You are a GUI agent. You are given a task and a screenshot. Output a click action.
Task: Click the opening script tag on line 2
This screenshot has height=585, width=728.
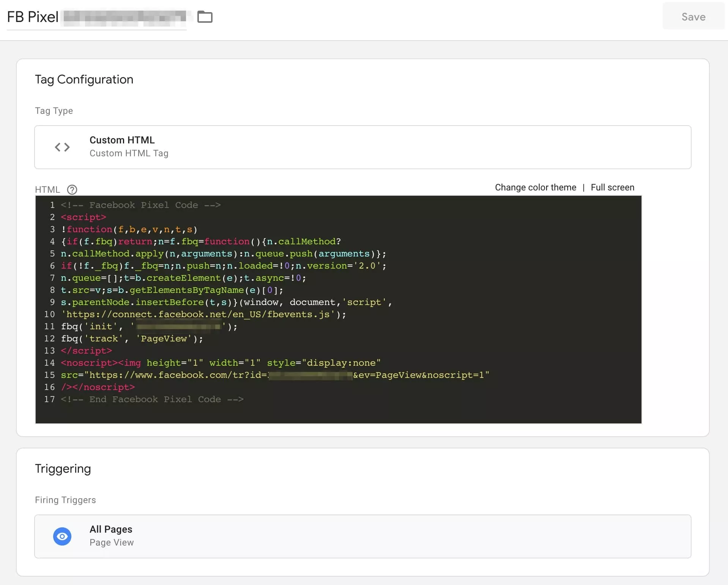[84, 217]
